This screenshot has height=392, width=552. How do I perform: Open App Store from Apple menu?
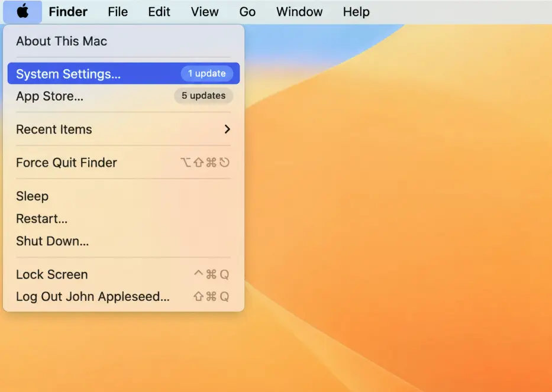[124, 96]
